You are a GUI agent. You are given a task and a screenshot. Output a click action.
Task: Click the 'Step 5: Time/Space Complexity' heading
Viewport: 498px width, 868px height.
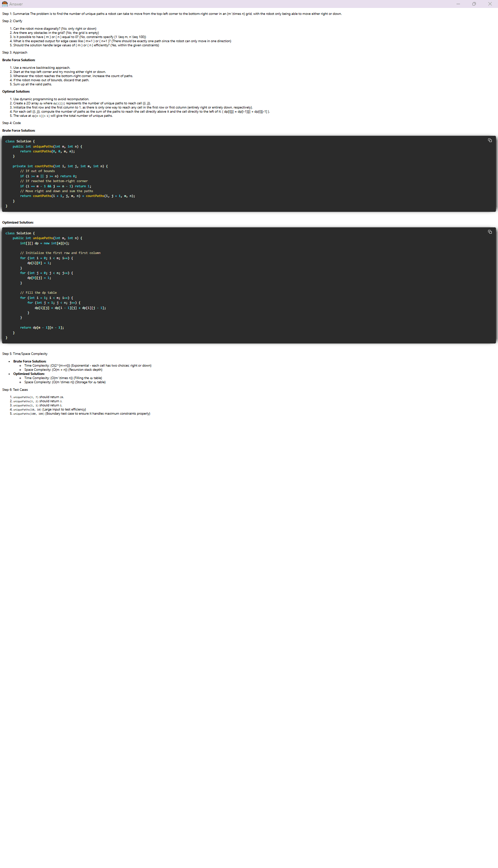[x=25, y=354]
